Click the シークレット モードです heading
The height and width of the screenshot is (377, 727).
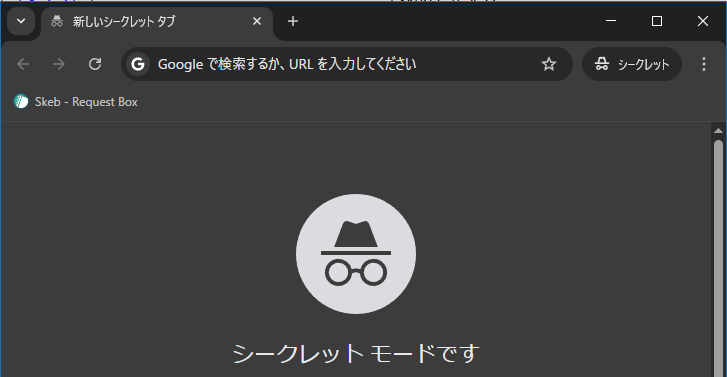point(356,354)
